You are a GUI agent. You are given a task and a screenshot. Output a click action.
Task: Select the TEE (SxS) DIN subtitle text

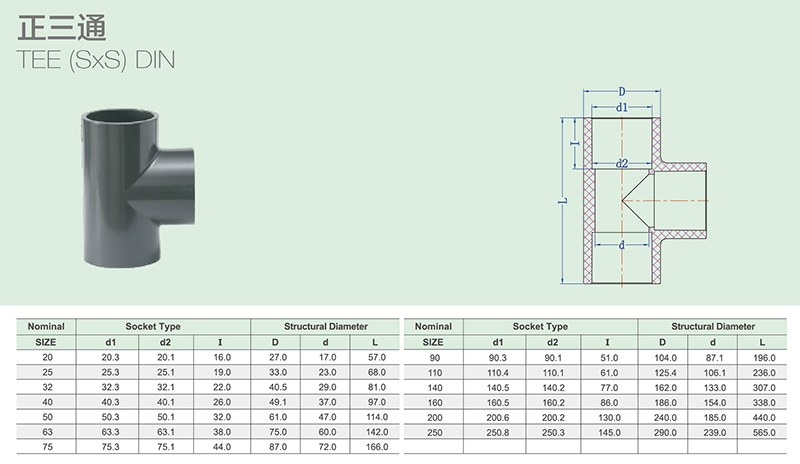pyautogui.click(x=97, y=59)
